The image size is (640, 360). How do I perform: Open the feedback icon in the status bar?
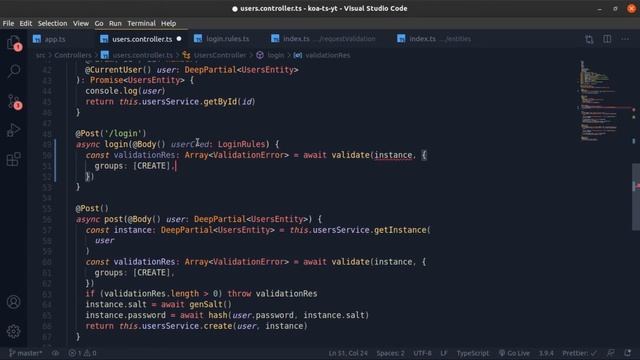pos(611,353)
